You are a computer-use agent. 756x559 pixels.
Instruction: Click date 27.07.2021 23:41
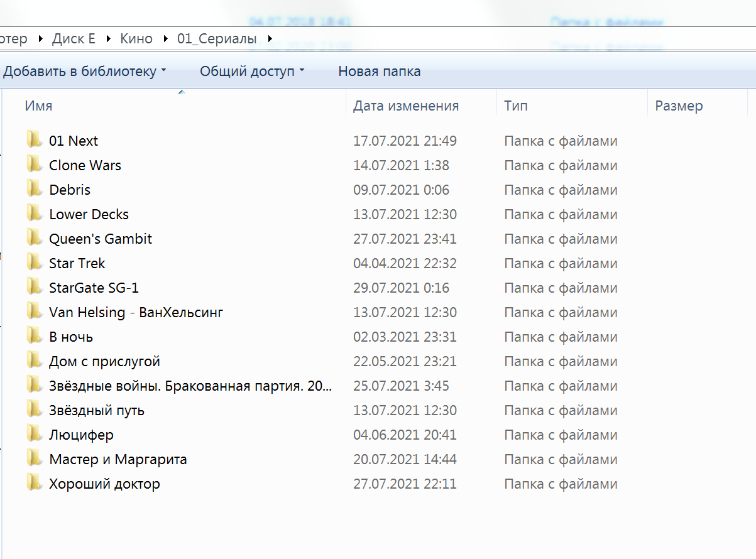405,239
